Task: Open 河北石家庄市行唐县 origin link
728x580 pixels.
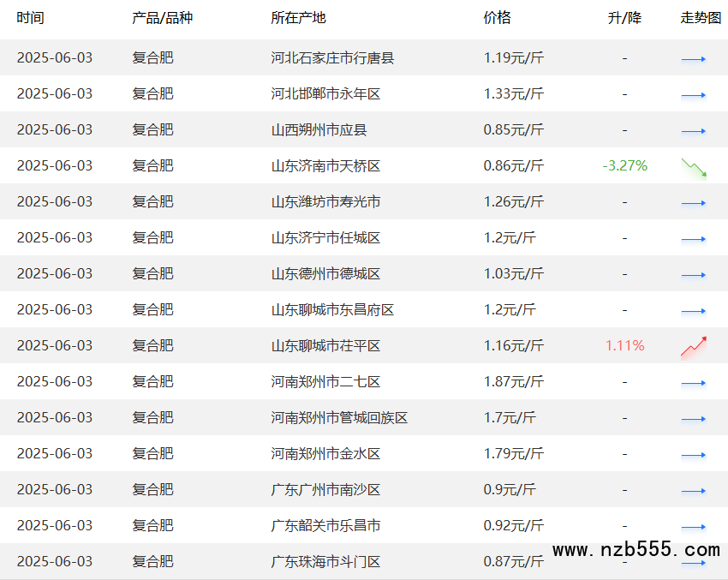Action: pos(332,58)
